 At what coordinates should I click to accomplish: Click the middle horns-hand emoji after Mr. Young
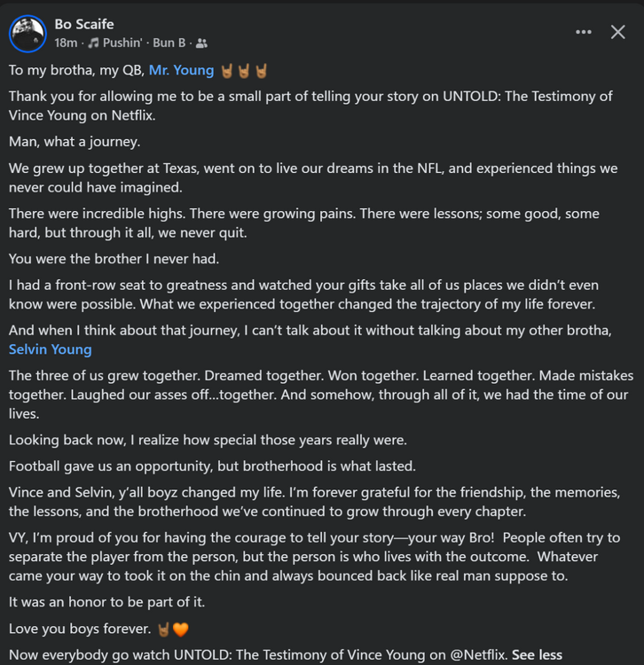244,71
